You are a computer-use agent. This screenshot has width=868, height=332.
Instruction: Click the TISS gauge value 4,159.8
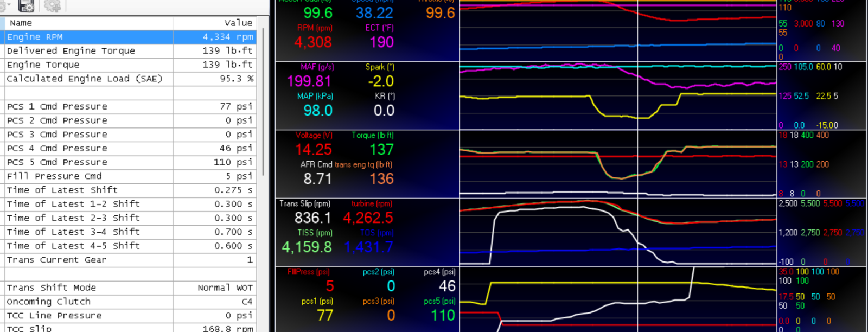307,247
